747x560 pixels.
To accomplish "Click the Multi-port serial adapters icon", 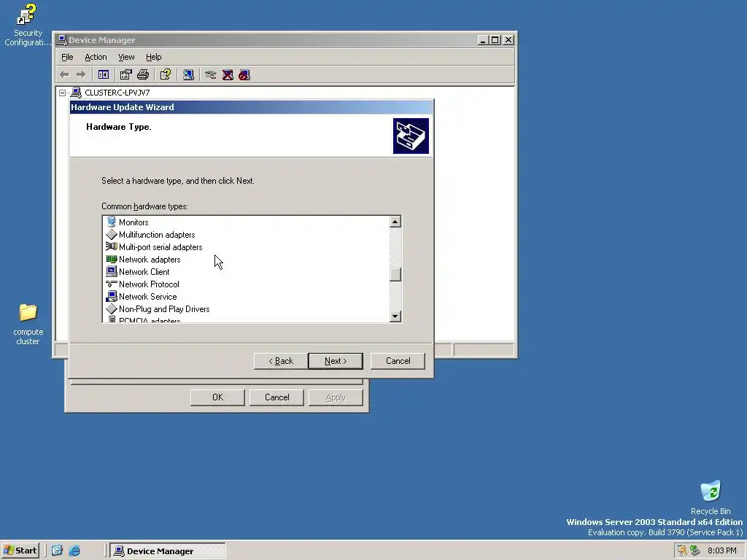I will [x=112, y=246].
